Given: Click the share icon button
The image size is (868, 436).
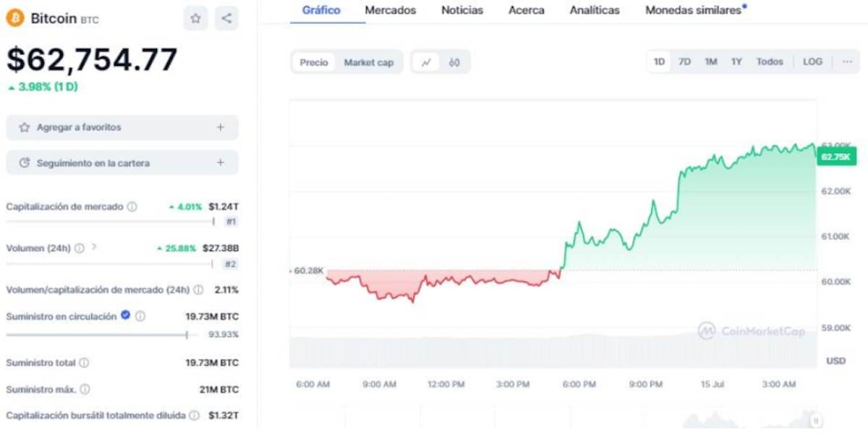Looking at the screenshot, I should point(226,19).
